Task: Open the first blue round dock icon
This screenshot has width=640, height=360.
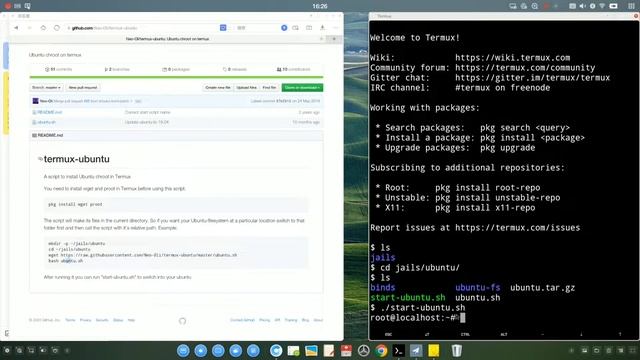Action: tap(183, 351)
